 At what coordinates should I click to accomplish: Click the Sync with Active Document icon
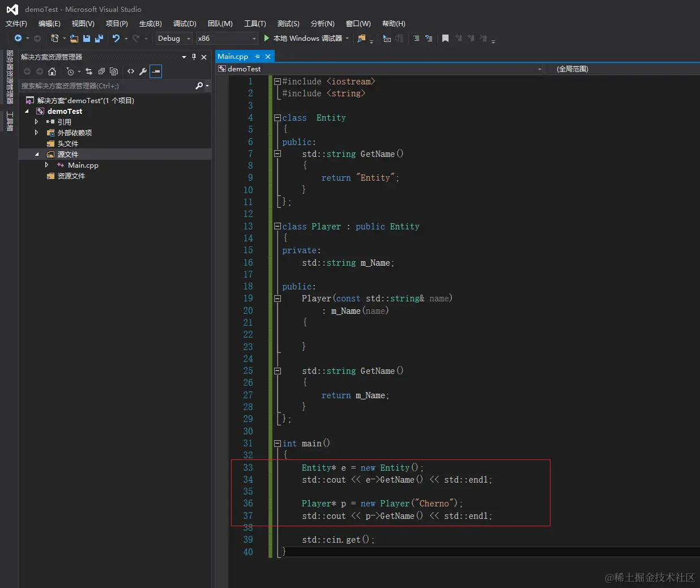[89, 71]
